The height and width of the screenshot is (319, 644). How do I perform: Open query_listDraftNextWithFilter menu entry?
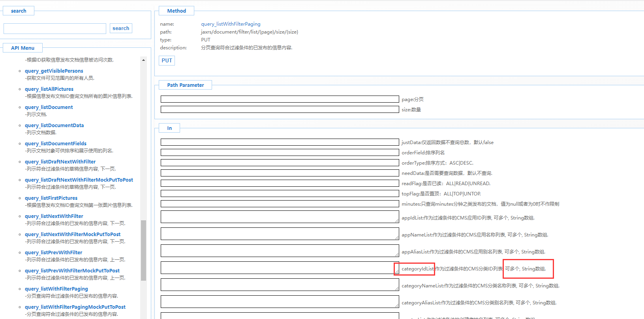coord(60,162)
